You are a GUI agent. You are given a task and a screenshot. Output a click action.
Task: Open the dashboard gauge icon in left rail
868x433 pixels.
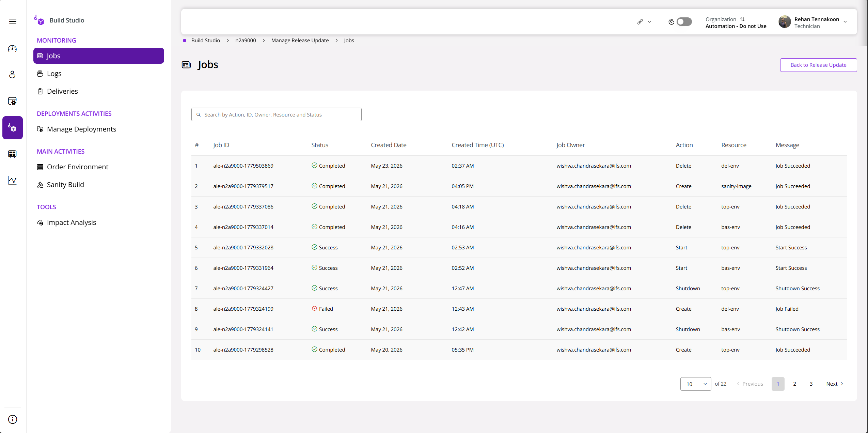click(12, 49)
